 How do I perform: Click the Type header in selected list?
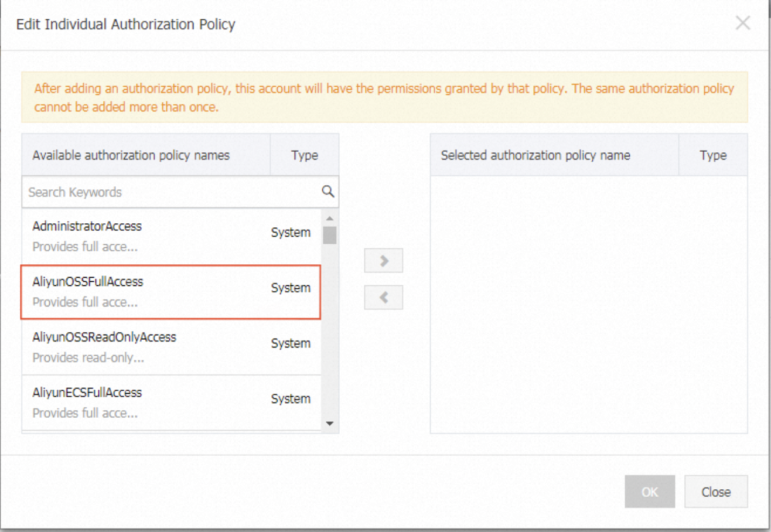click(x=712, y=155)
